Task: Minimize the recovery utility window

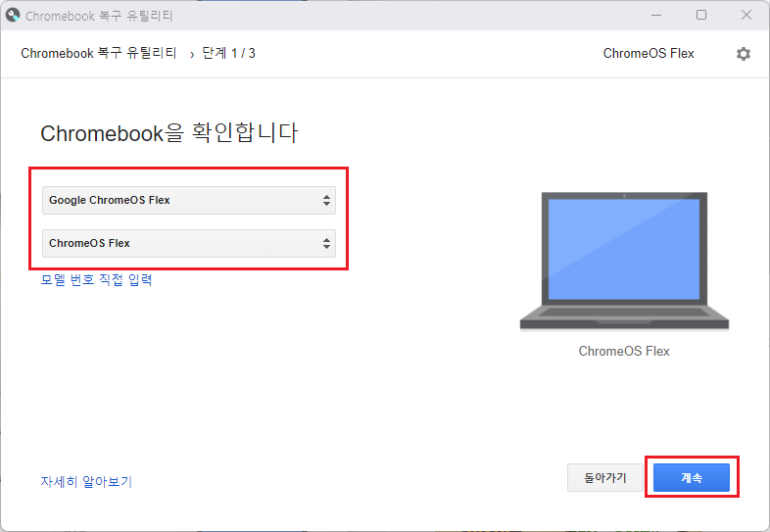Action: coord(656,16)
